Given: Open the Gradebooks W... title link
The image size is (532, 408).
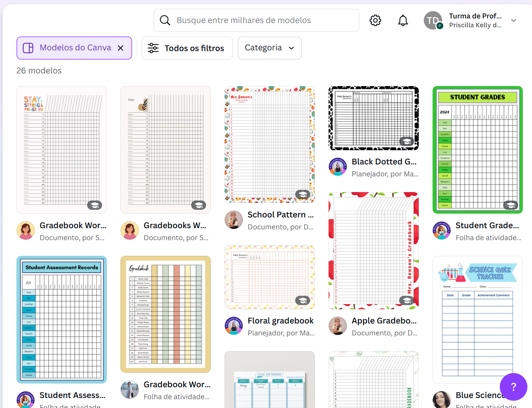Looking at the screenshot, I should coord(175,226).
